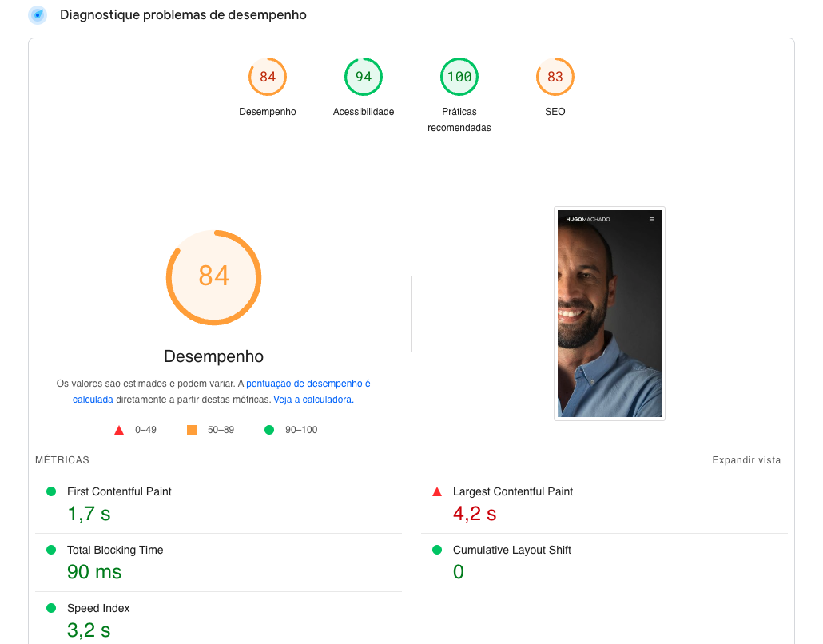The width and height of the screenshot is (823, 644).
Task: Click green dot beside Speed Index
Action: [51, 609]
